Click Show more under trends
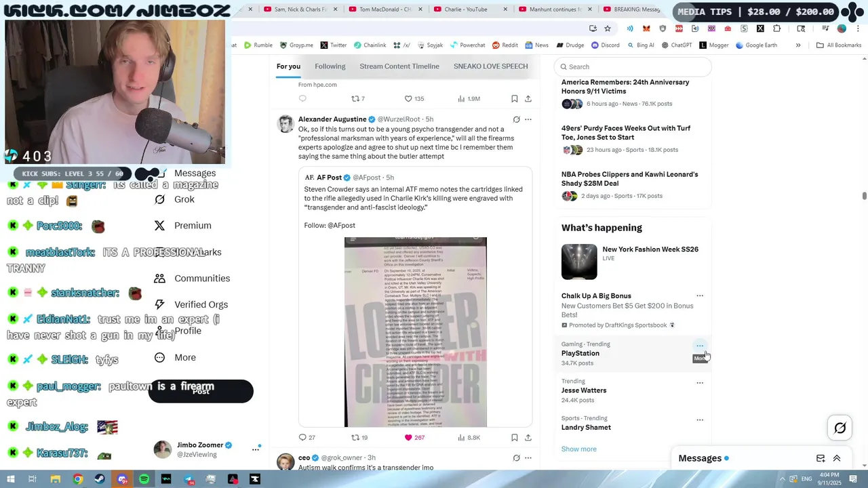 pos(579,449)
